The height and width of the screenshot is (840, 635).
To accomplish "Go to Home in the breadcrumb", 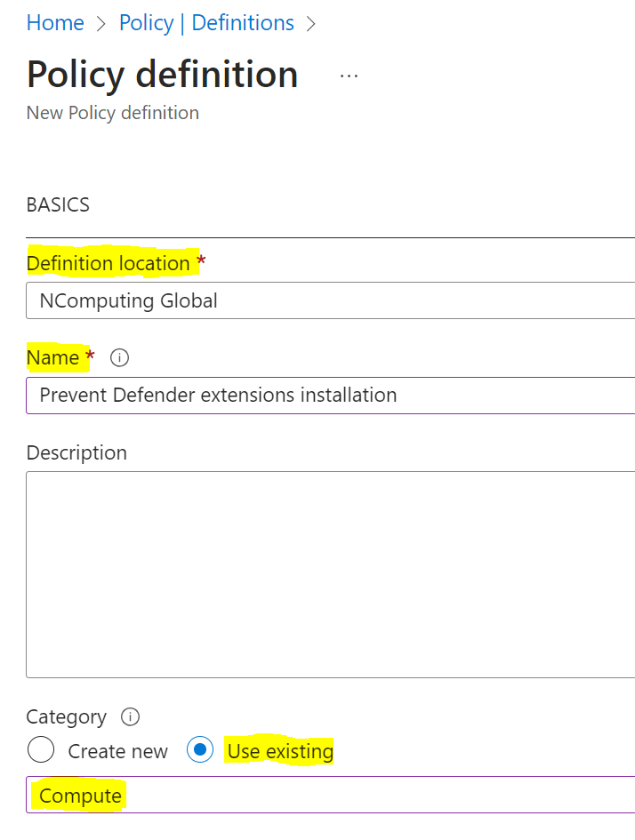I will tap(55, 23).
